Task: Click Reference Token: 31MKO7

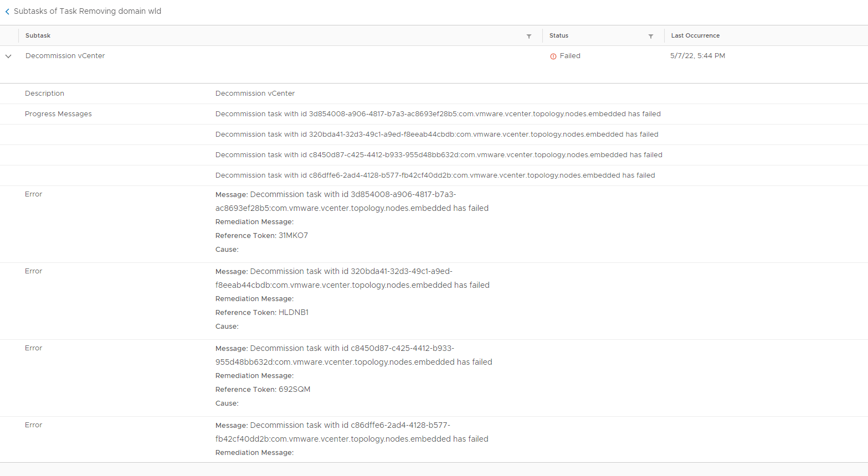Action: [x=261, y=236]
